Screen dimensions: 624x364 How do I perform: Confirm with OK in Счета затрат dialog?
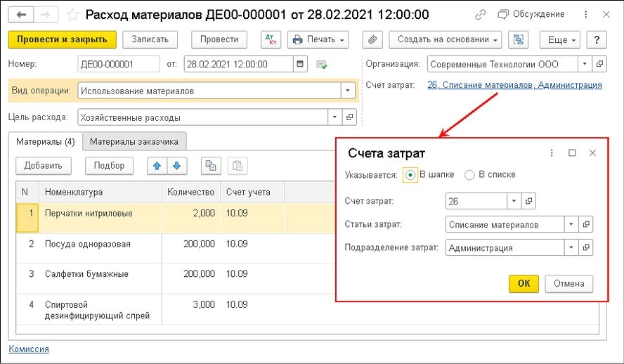point(523,284)
